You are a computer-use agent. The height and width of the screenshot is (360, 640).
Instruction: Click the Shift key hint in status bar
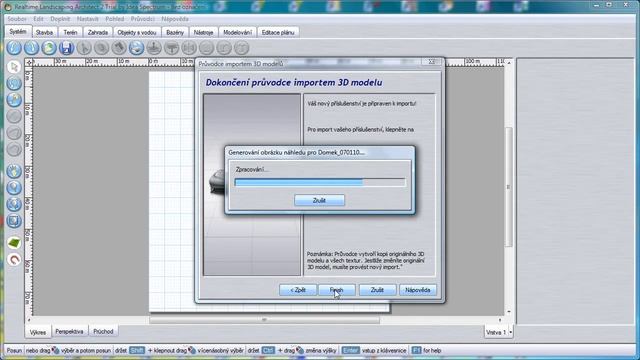[x=137, y=350]
